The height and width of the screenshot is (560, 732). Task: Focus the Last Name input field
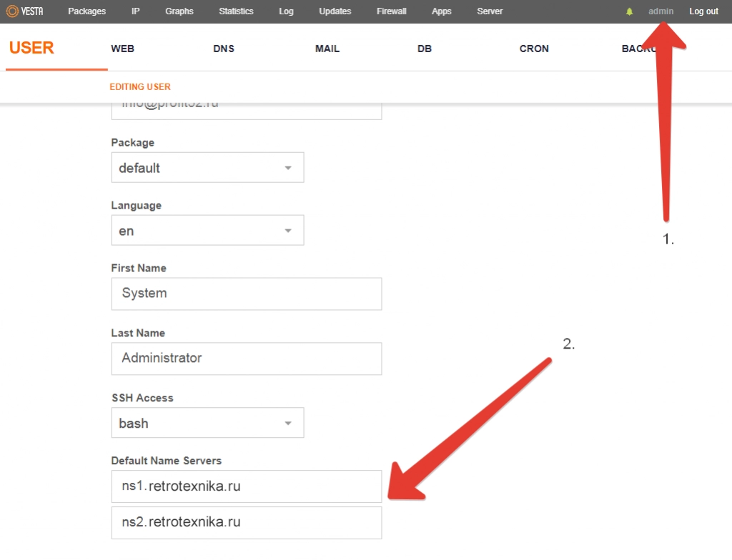(246, 359)
